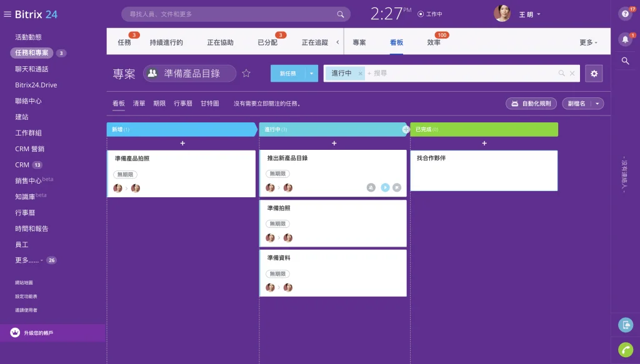Click the green phone call button

click(x=625, y=350)
